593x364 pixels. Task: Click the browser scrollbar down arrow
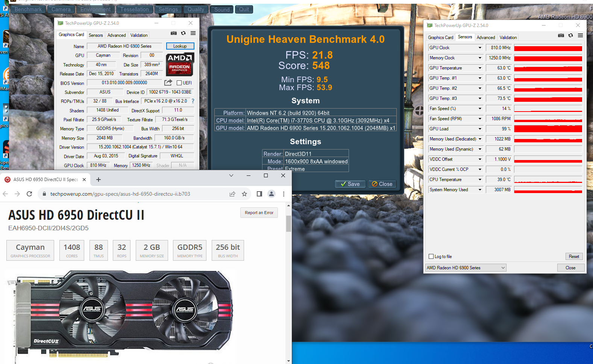coord(289,361)
